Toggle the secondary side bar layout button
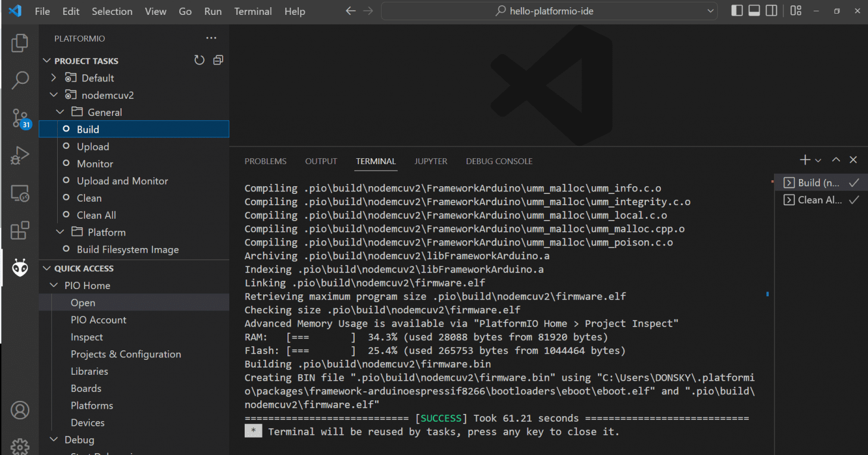This screenshot has height=455, width=868. [771, 11]
